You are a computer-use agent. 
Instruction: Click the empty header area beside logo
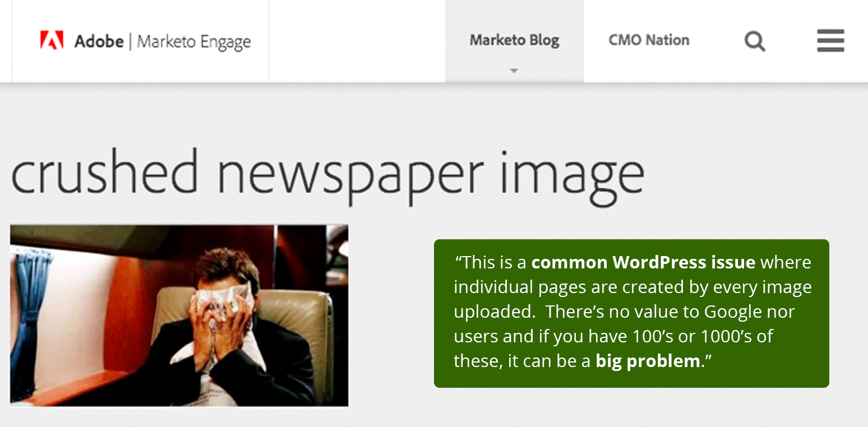pyautogui.click(x=357, y=41)
